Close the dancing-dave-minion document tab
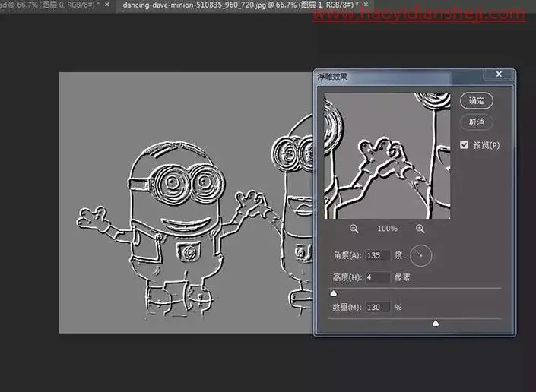536x392 pixels. pyautogui.click(x=366, y=5)
